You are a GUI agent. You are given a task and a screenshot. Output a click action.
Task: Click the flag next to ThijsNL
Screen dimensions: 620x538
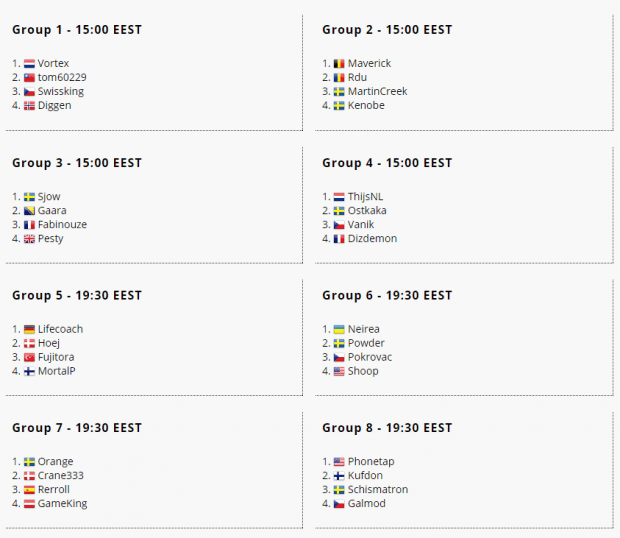[339, 197]
